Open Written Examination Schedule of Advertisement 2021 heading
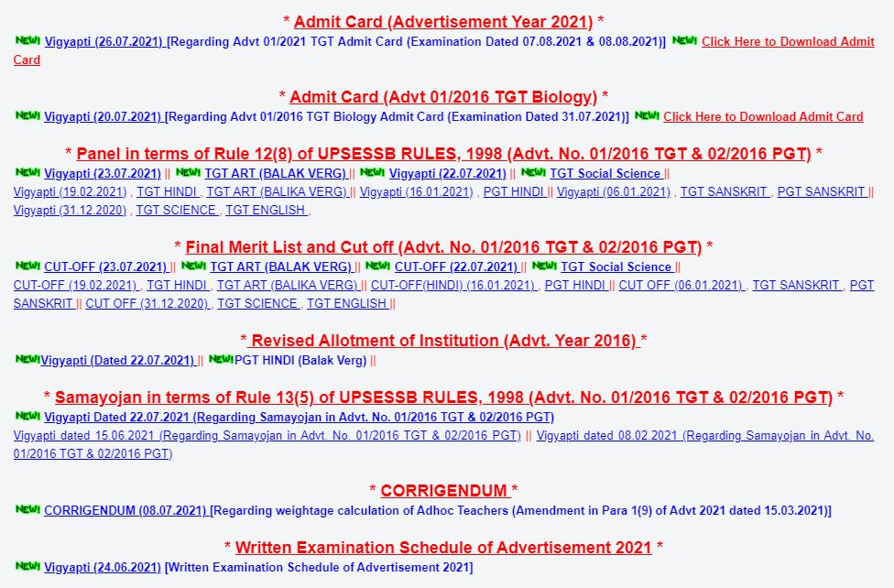This screenshot has width=894, height=588. tap(442, 547)
